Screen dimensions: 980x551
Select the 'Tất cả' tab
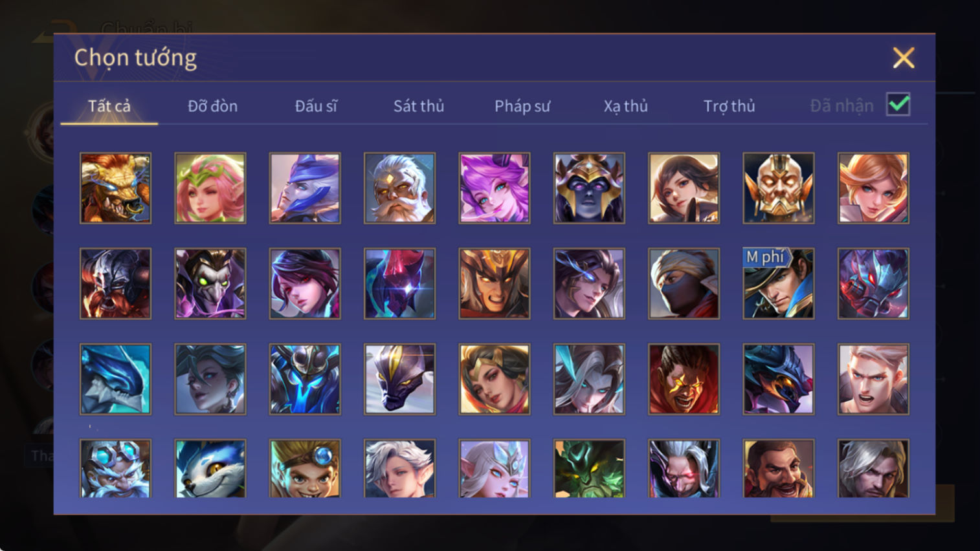pyautogui.click(x=109, y=106)
